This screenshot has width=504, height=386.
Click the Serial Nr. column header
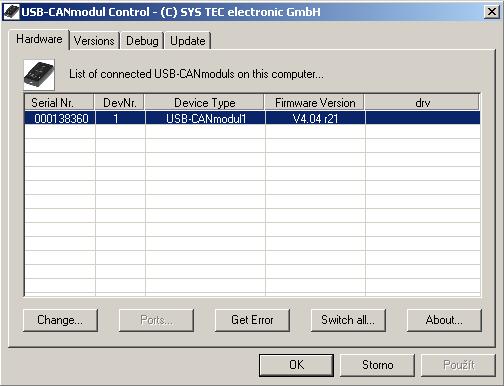pos(59,103)
